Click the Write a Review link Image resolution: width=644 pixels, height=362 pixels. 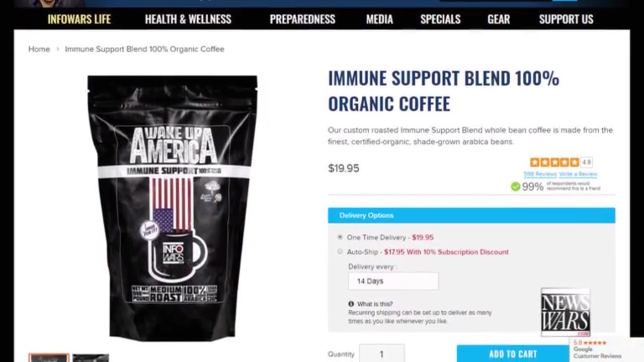(x=578, y=174)
